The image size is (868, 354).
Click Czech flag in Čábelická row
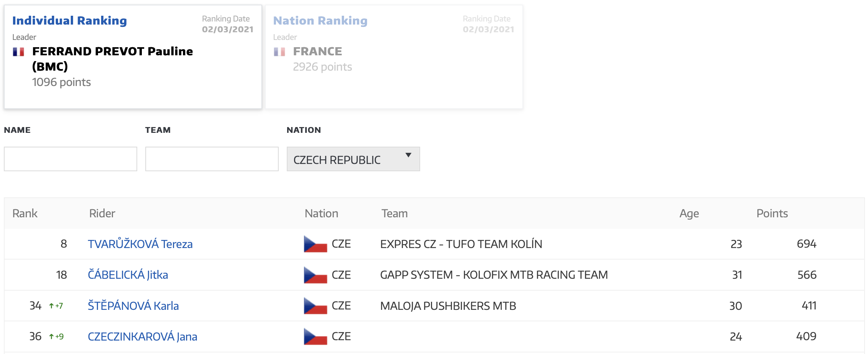point(315,275)
